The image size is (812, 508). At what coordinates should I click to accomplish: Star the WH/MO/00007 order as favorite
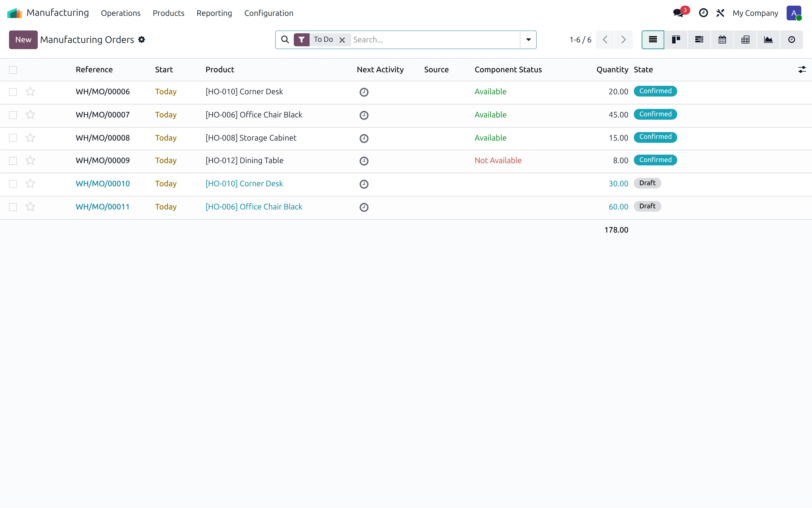pyautogui.click(x=30, y=115)
